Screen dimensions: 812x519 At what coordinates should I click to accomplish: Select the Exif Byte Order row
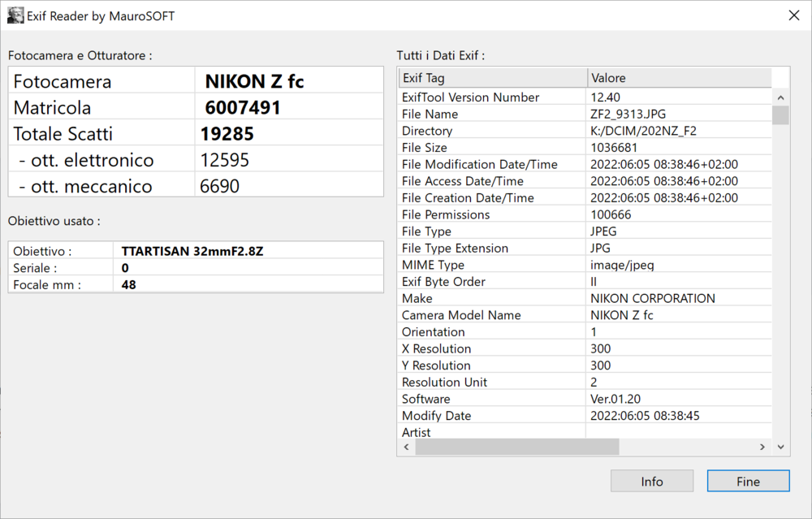tap(585, 281)
